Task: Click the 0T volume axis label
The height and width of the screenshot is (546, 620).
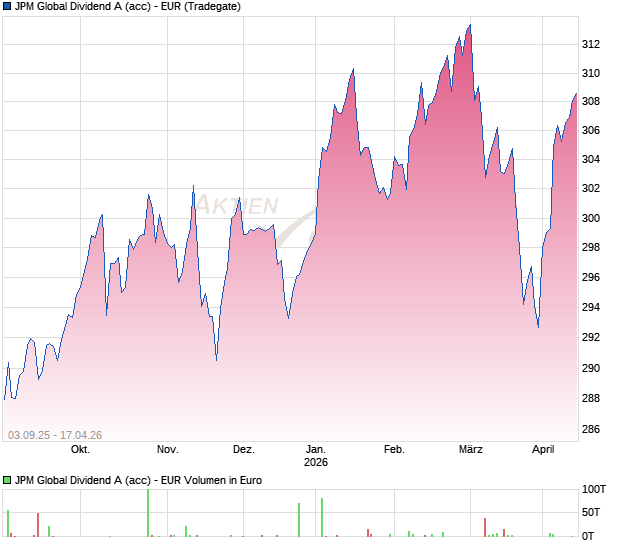Action: tap(588, 536)
